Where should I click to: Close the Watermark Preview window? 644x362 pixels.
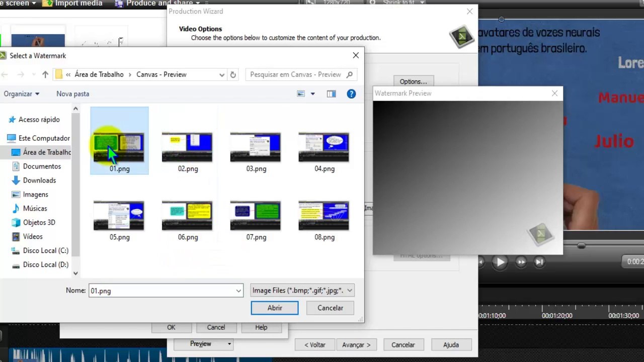click(x=554, y=93)
